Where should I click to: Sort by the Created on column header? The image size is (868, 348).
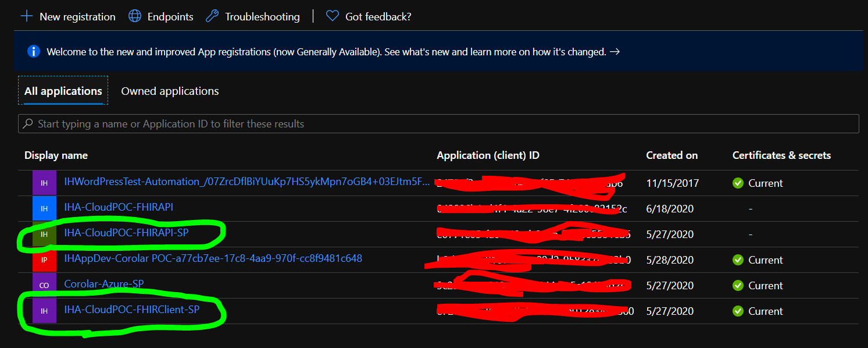[x=671, y=155]
